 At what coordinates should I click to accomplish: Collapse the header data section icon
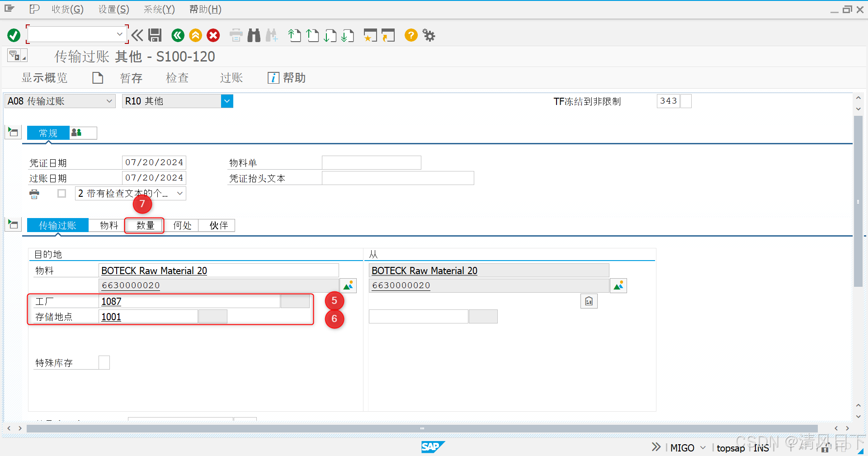13,133
